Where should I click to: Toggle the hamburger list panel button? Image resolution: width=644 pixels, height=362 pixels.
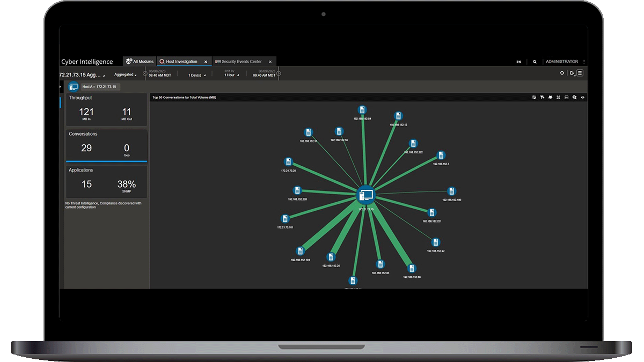point(580,73)
